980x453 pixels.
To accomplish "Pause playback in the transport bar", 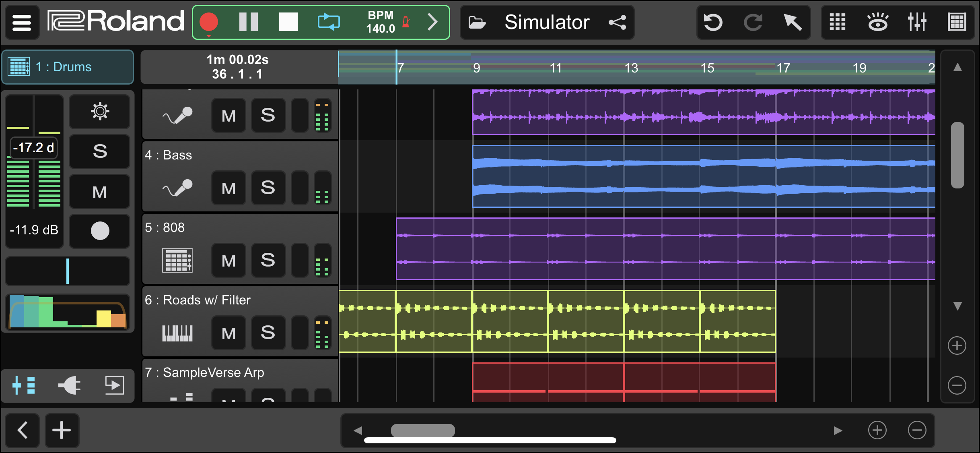I will pos(249,22).
